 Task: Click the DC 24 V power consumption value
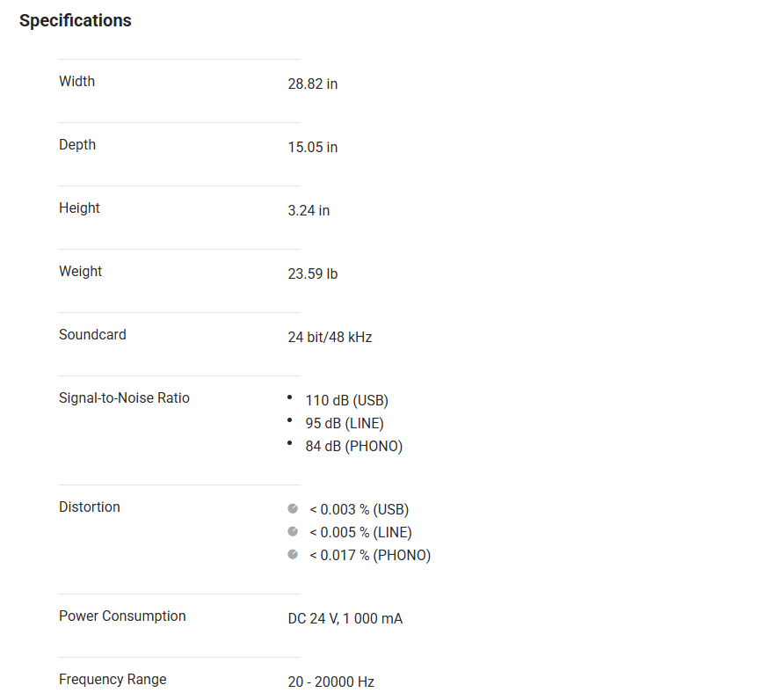tap(345, 619)
